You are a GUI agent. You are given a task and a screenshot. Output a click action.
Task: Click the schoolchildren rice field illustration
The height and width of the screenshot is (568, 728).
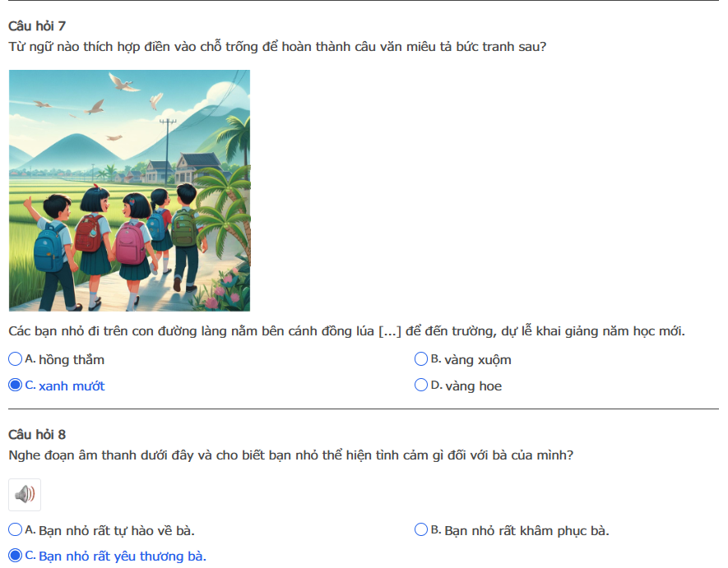click(129, 191)
